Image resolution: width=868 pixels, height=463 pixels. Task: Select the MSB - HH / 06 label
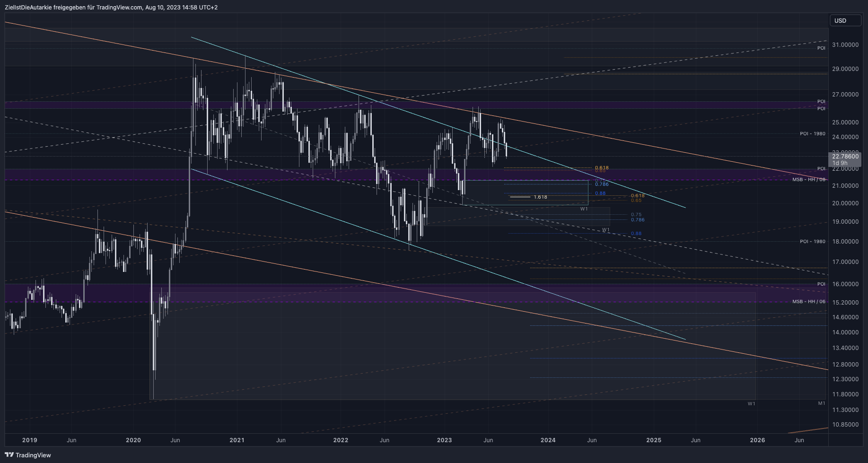point(809,302)
